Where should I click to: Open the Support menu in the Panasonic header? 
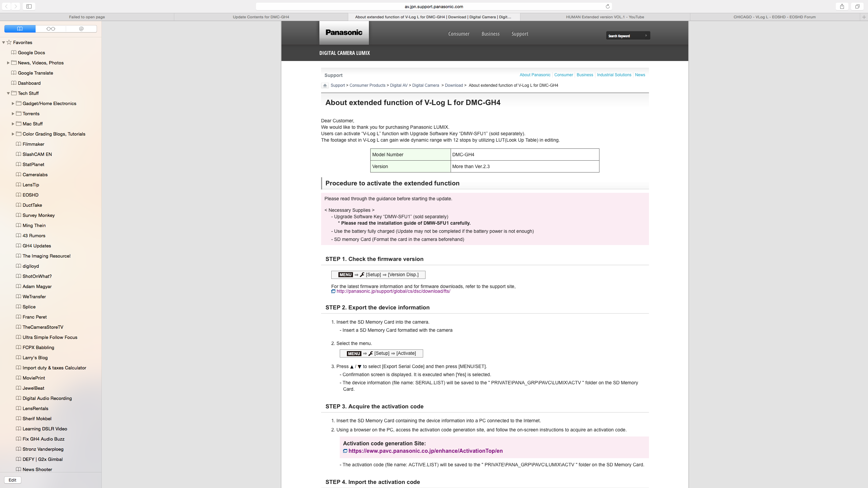pos(520,34)
